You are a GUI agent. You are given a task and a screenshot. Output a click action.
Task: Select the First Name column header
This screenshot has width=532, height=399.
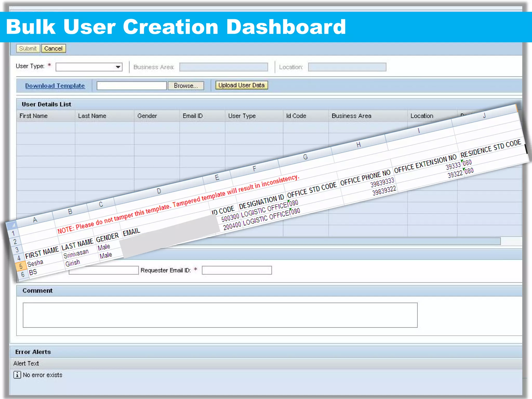46,116
